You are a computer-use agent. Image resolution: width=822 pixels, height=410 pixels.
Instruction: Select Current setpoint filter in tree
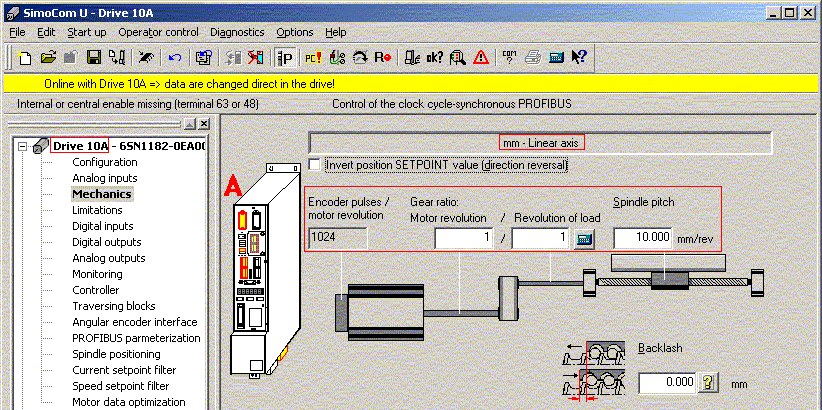(x=124, y=370)
